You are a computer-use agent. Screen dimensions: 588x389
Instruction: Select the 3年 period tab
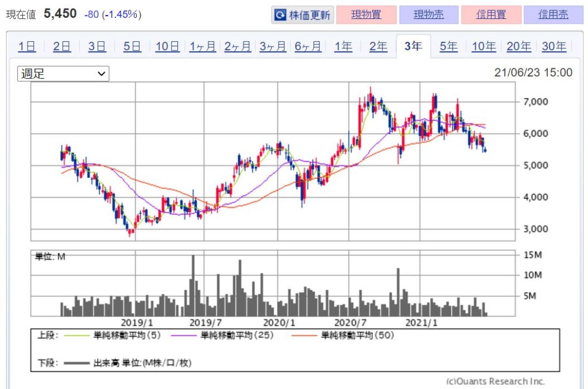tap(413, 46)
